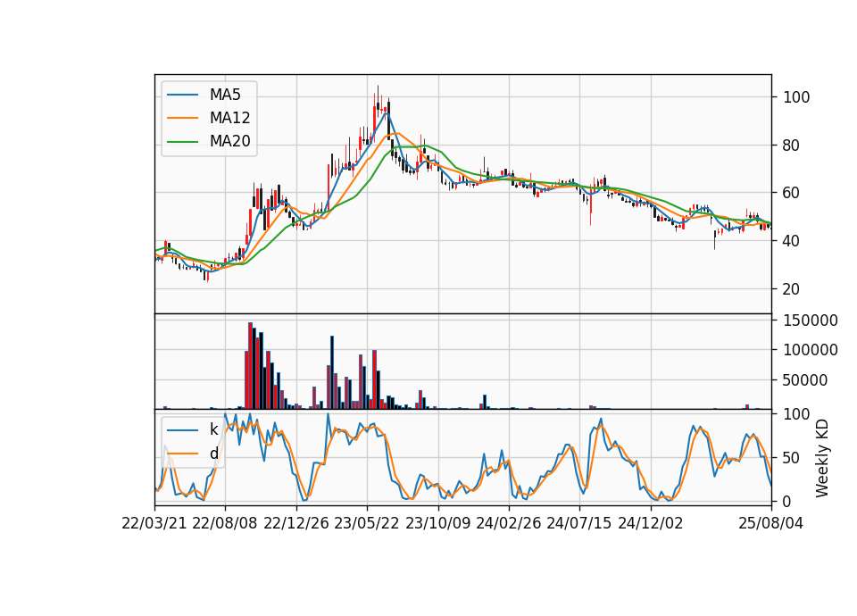Click the 23/05/22 date tick label
Image resolution: width=857 pixels, height=616 pixels.
click(x=367, y=523)
